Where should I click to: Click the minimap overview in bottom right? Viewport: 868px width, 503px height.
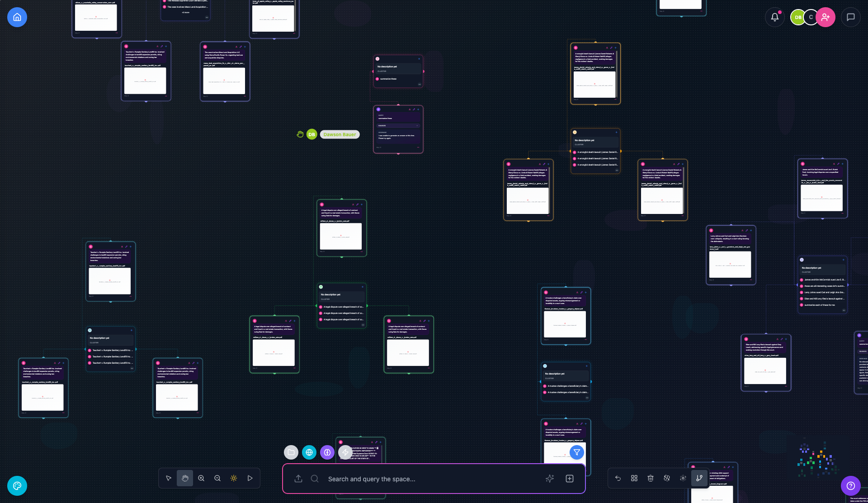[818, 459]
